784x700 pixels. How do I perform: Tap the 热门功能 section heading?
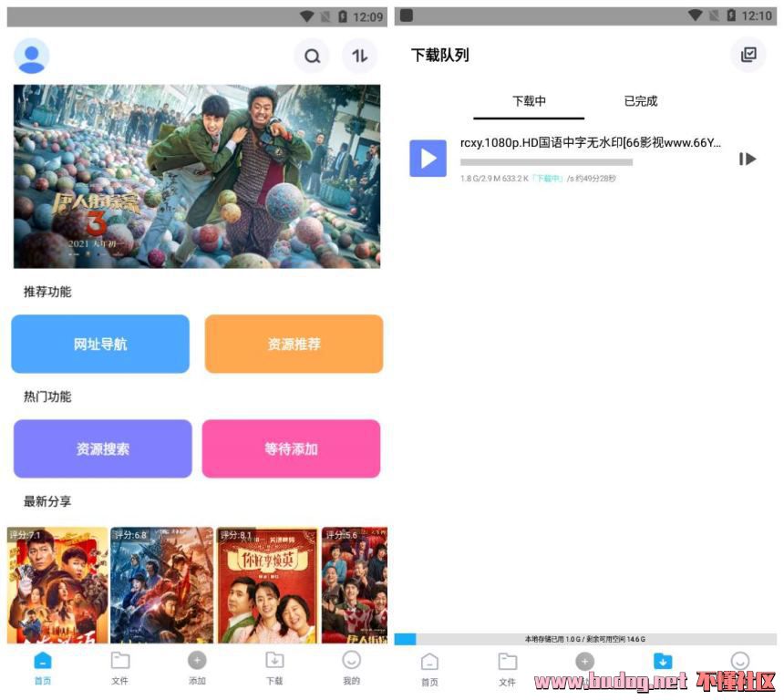tap(47, 397)
